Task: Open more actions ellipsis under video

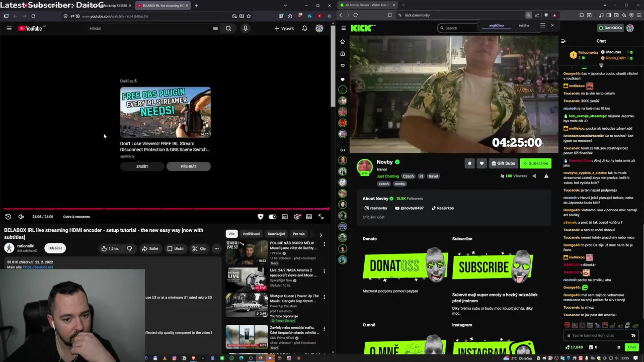Action: [216, 248]
